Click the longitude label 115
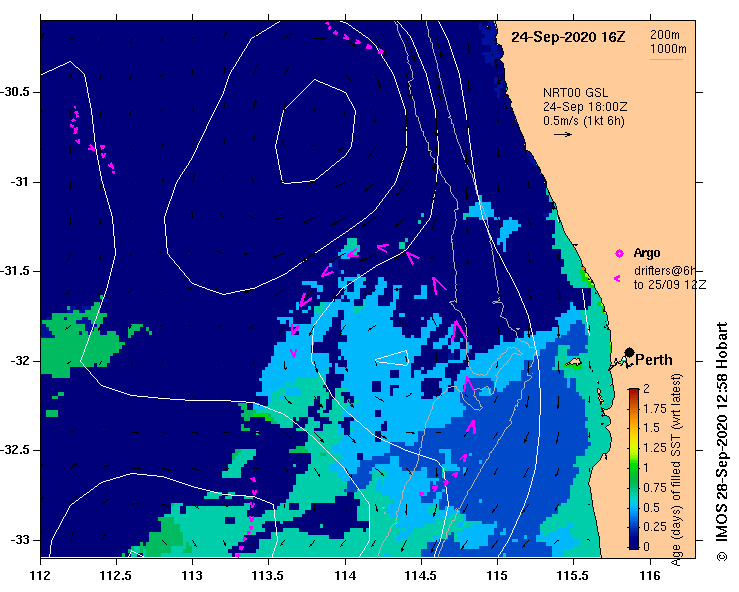739x592 pixels. [x=497, y=576]
